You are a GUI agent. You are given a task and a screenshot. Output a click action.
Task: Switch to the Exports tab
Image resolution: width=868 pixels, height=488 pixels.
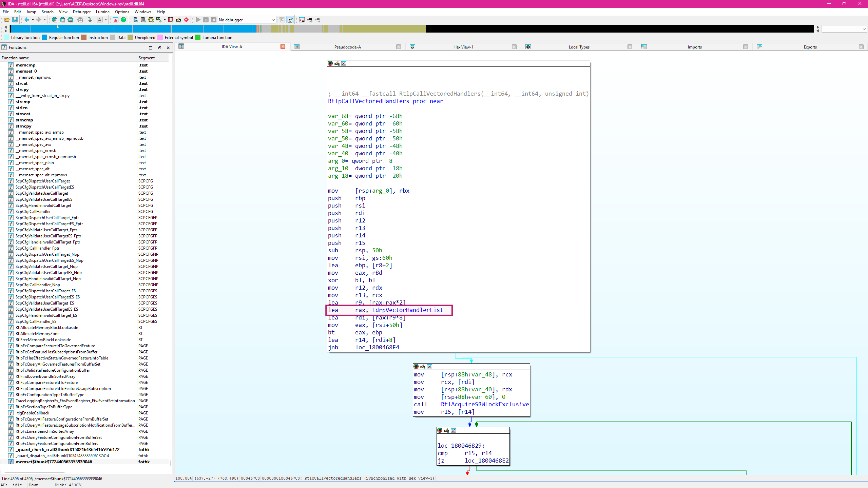(x=810, y=47)
